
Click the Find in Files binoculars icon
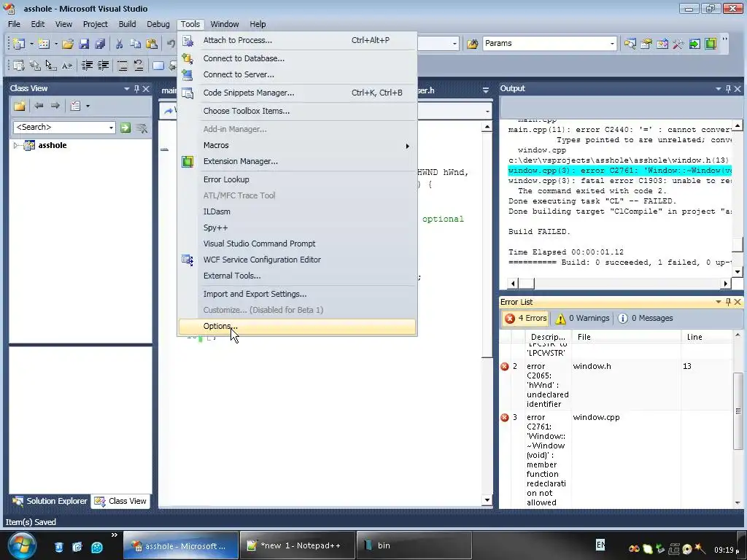[x=472, y=44]
